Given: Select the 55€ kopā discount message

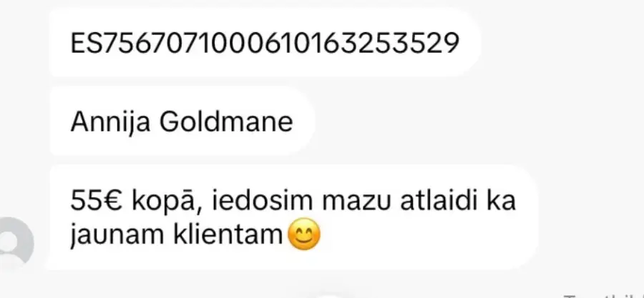Looking at the screenshot, I should 293,218.
